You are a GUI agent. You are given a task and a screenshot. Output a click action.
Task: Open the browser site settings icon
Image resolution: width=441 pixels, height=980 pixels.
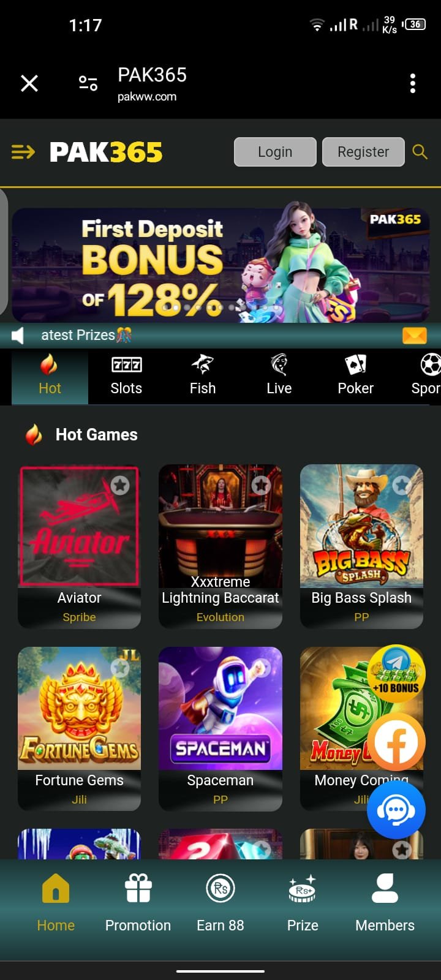tap(88, 83)
